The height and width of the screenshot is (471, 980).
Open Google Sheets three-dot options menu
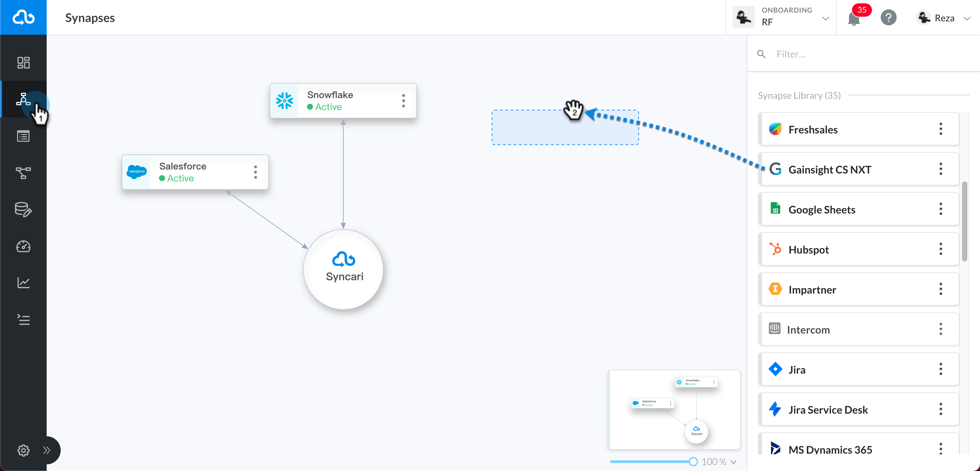[940, 209]
